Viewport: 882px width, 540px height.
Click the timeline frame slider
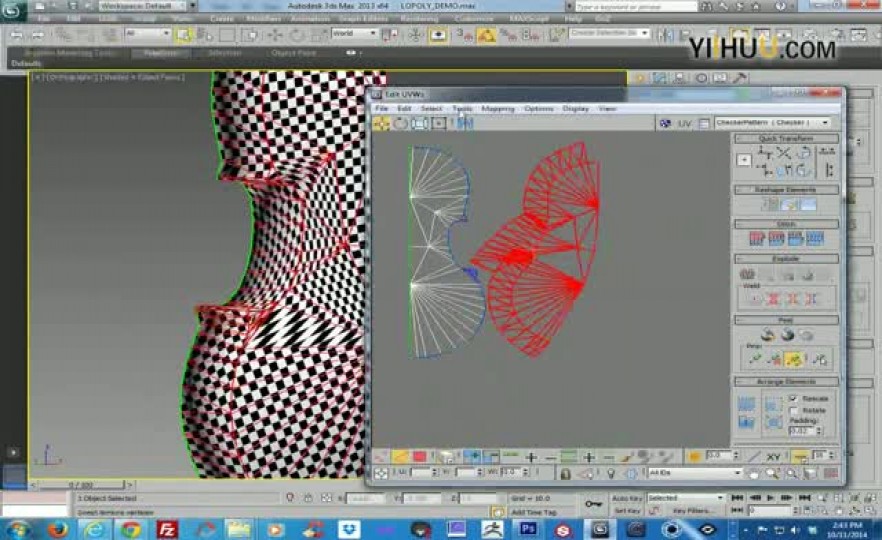pos(82,484)
